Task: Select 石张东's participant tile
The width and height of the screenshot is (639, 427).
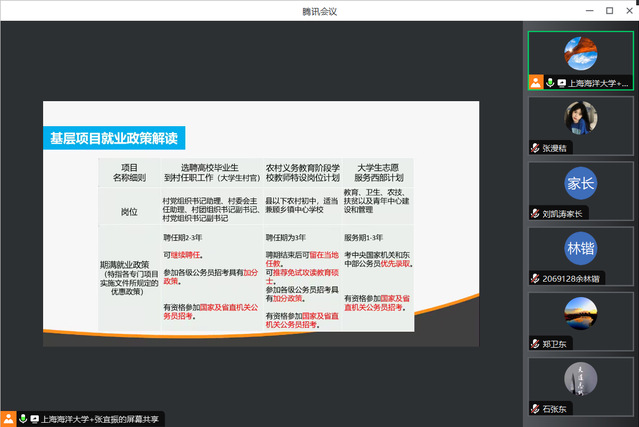Action: 580,381
